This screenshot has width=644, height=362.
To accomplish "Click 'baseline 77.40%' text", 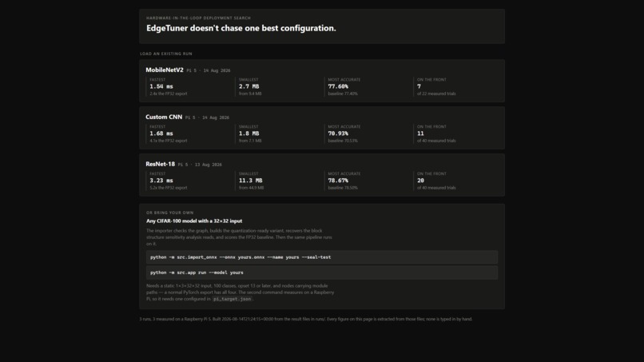I will pyautogui.click(x=343, y=93).
